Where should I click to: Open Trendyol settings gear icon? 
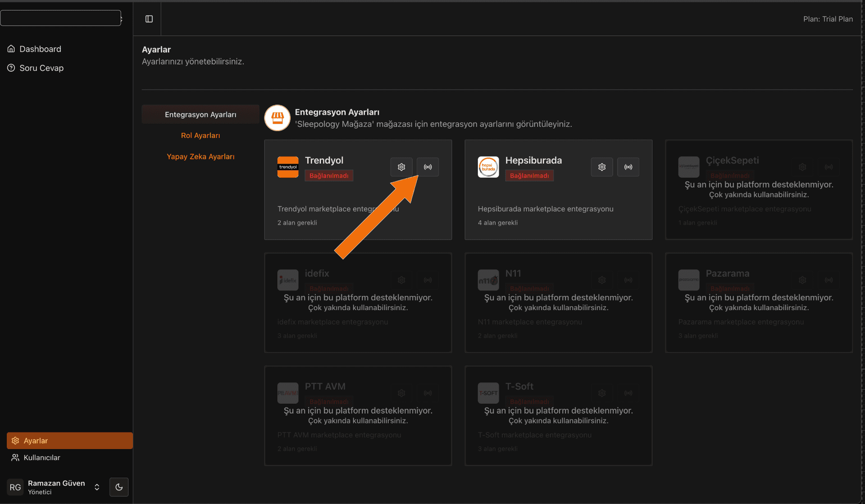(401, 167)
